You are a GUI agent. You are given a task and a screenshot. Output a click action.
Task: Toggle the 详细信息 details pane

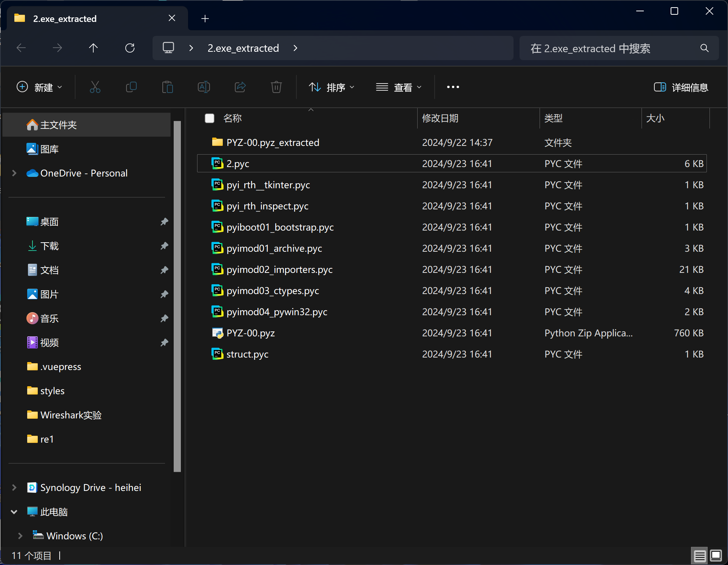tap(681, 87)
